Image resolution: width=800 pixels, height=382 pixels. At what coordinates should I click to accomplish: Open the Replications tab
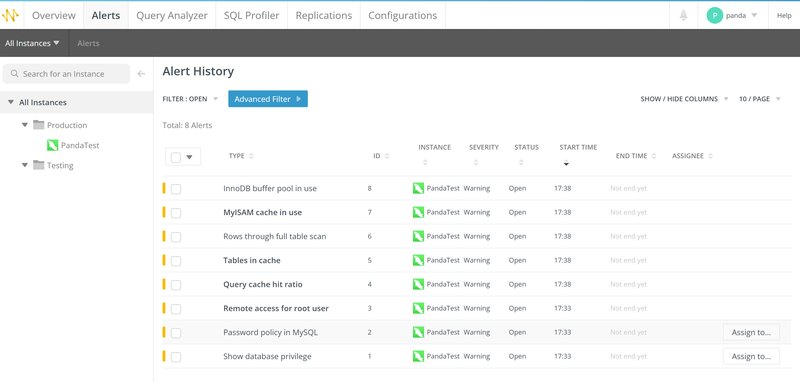point(324,15)
